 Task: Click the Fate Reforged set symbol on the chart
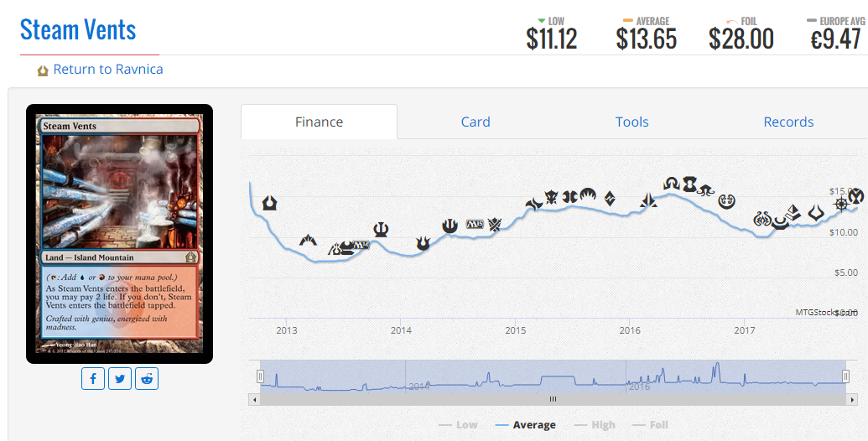click(533, 204)
